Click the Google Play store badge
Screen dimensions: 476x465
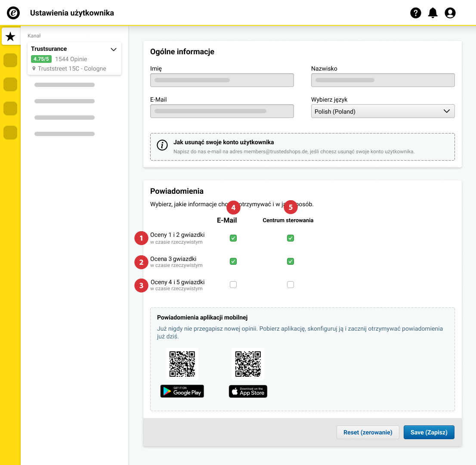tap(182, 391)
